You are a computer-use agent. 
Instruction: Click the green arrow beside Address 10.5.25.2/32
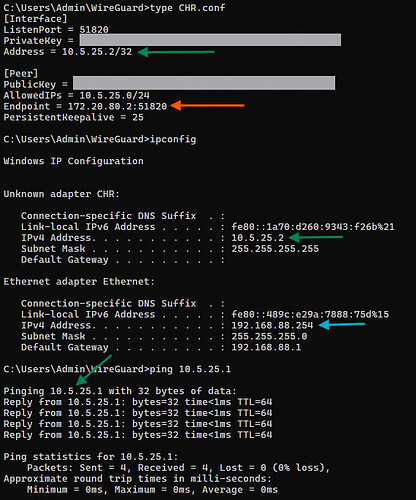point(176,52)
